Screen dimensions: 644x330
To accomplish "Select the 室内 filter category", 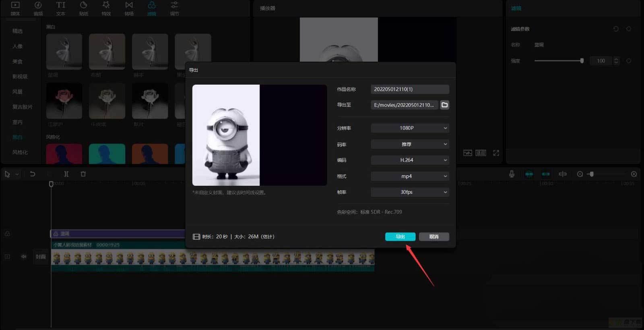I will 17,122.
